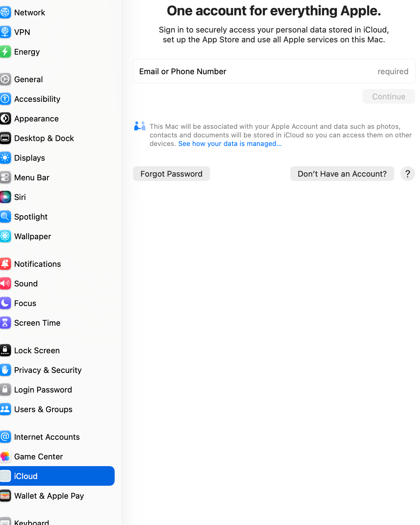Click Don't Have an Account button
The image size is (420, 525).
pos(342,174)
